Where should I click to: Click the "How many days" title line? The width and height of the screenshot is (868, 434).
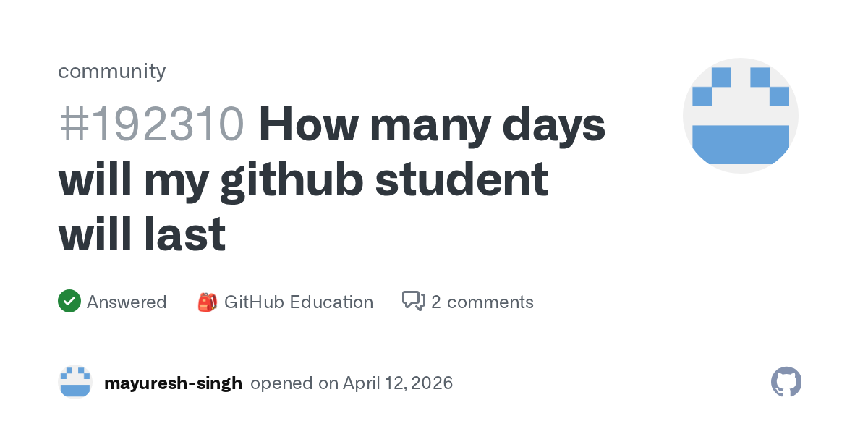431,125
